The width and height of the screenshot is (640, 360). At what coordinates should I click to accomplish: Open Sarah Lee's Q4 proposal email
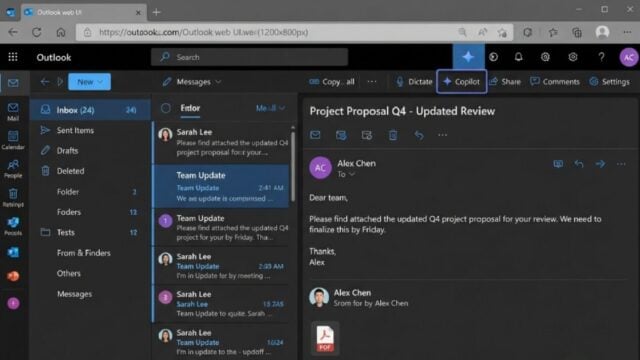coord(221,142)
